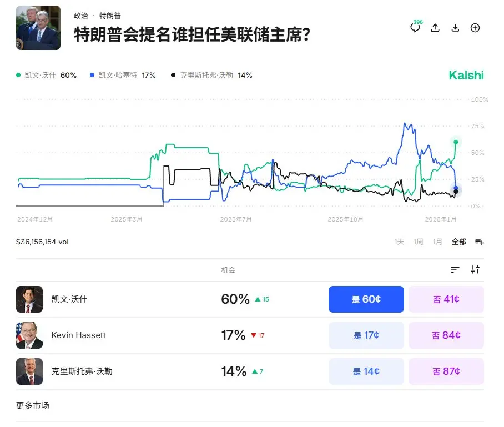Buy 是 17¢ for Kevin Hassett
This screenshot has height=427, width=504.
click(x=366, y=335)
